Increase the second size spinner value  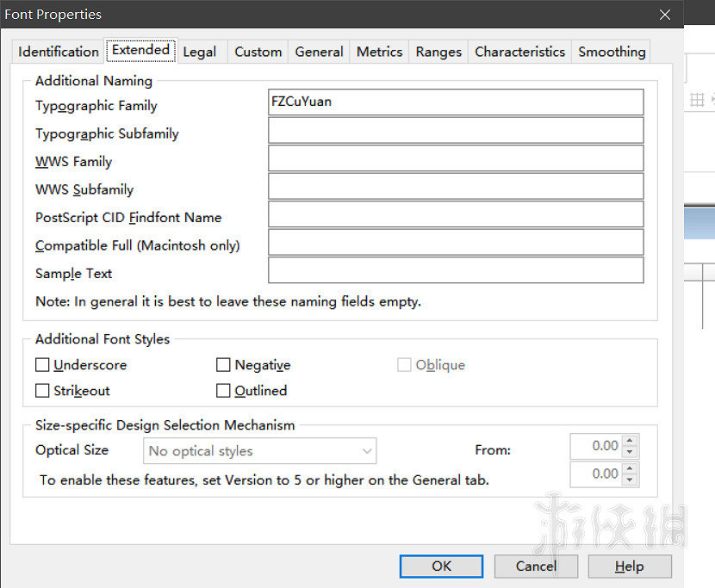pos(630,469)
